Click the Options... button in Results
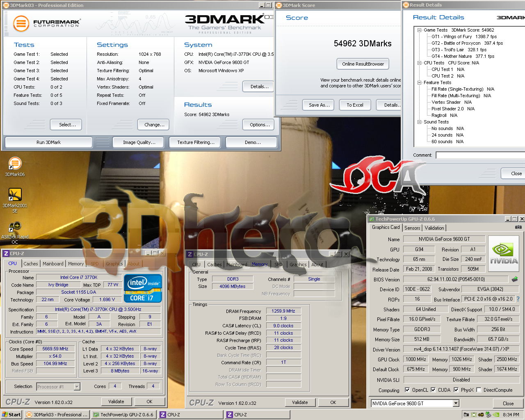Image resolution: width=525 pixels, height=420 pixels. point(258,125)
